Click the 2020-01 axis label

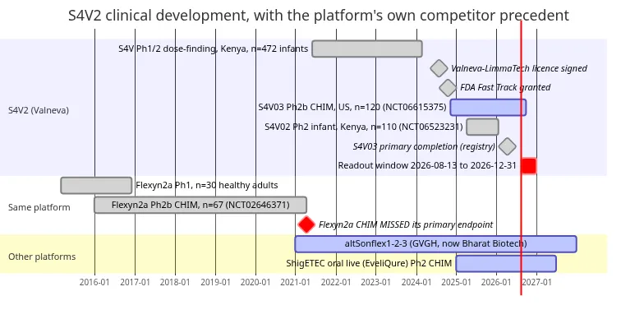tap(255, 283)
